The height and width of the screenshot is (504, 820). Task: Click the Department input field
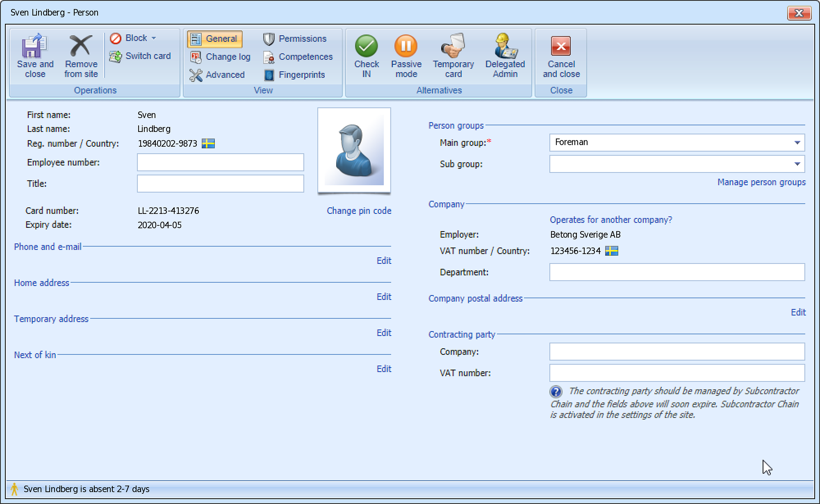677,272
